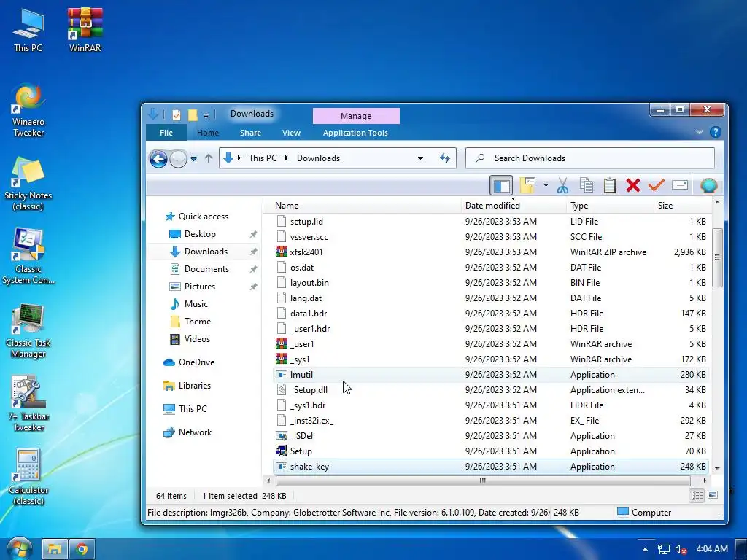Click the Search Downloads field
Screen dimensions: 747x560
point(589,158)
